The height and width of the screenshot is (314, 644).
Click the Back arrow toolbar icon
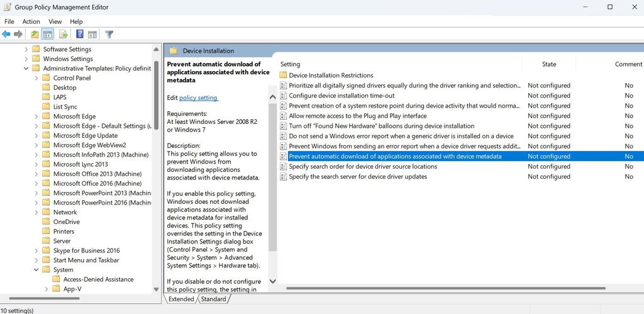coord(6,34)
